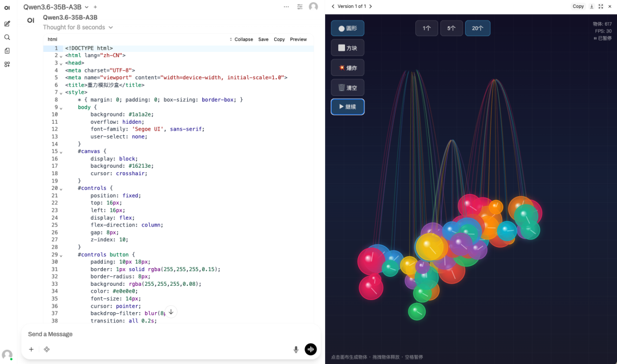This screenshot has height=364, width=617.
Task: Set spawn count to 5个
Action: pyautogui.click(x=451, y=28)
